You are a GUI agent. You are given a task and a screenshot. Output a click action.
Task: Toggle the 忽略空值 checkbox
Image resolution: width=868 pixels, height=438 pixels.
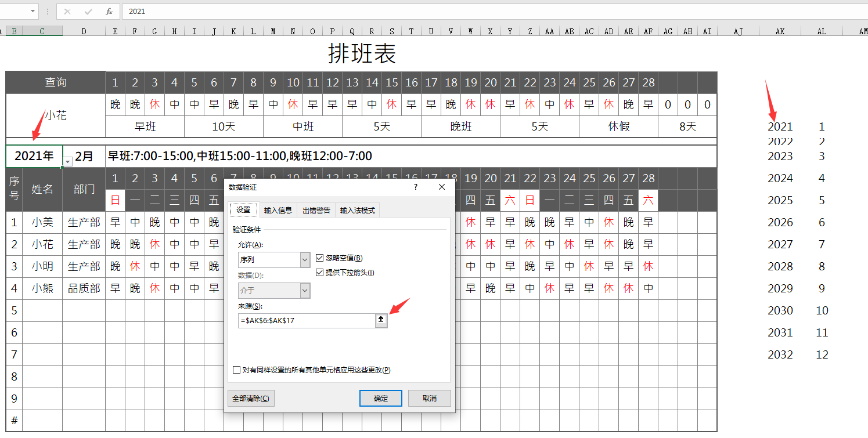(x=320, y=258)
